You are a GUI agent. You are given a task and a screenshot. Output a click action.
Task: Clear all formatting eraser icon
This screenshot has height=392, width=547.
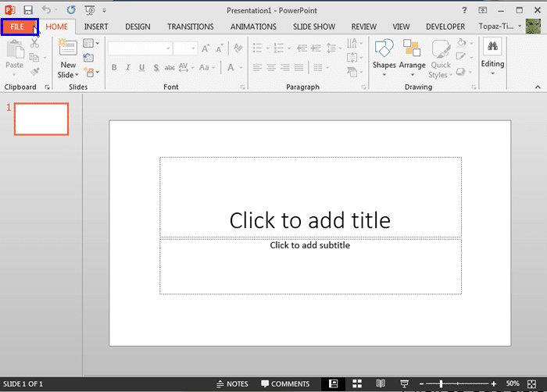(x=238, y=48)
